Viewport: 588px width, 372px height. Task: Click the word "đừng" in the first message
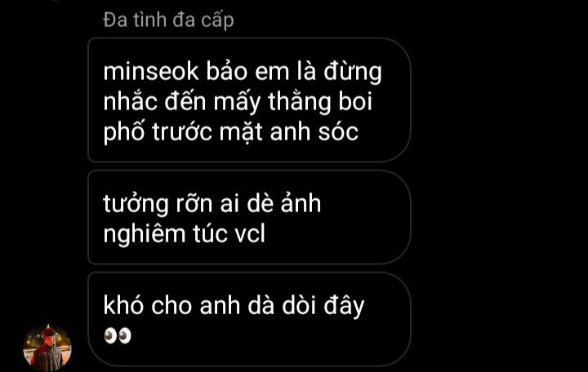(x=353, y=73)
